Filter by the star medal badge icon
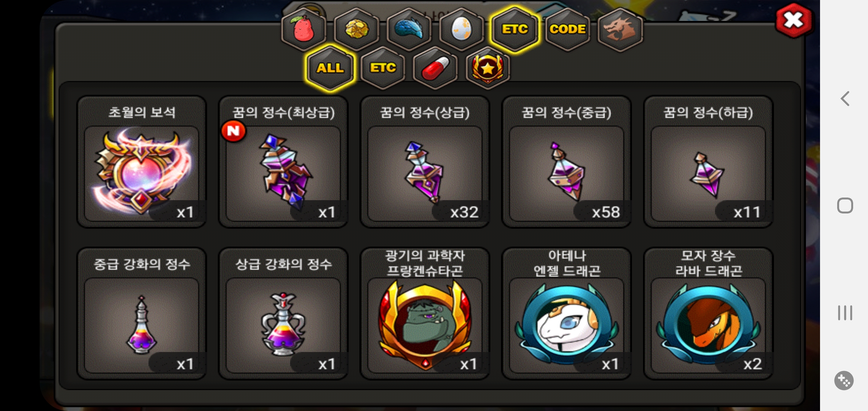This screenshot has height=411, width=868. (x=488, y=68)
